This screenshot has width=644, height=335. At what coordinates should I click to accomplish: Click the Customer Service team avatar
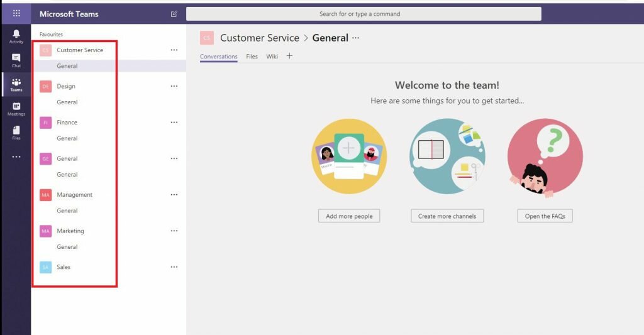coord(45,50)
